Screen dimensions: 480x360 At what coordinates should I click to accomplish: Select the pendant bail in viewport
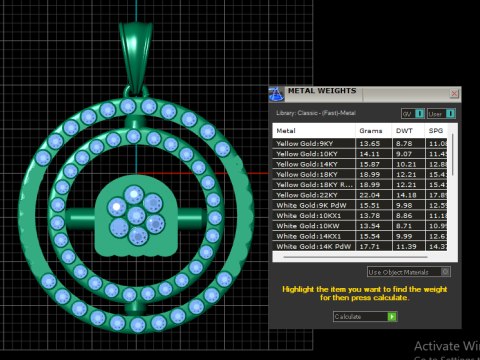coord(136,58)
